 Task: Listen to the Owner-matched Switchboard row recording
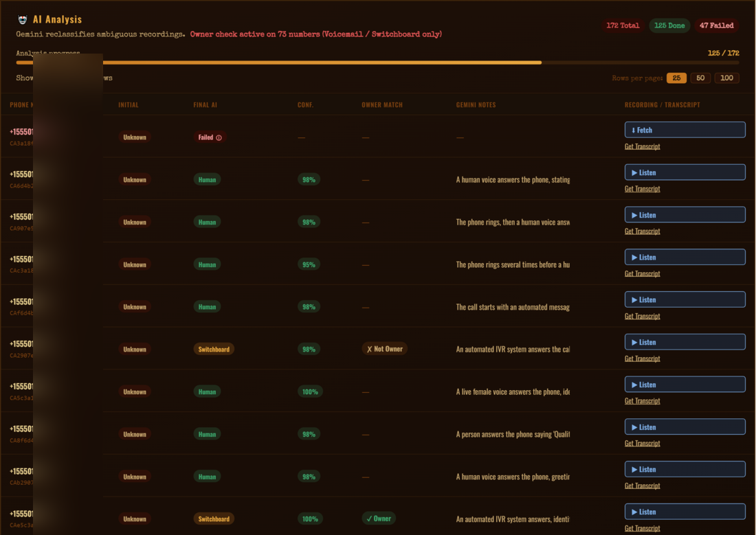[x=685, y=512]
